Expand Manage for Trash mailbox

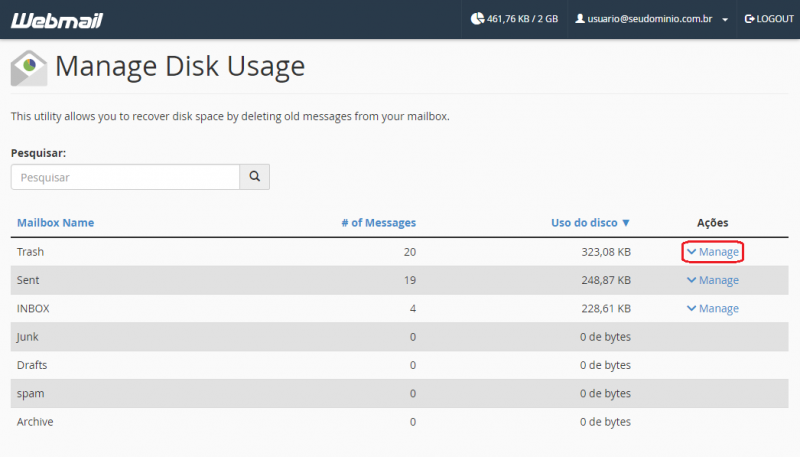point(713,252)
